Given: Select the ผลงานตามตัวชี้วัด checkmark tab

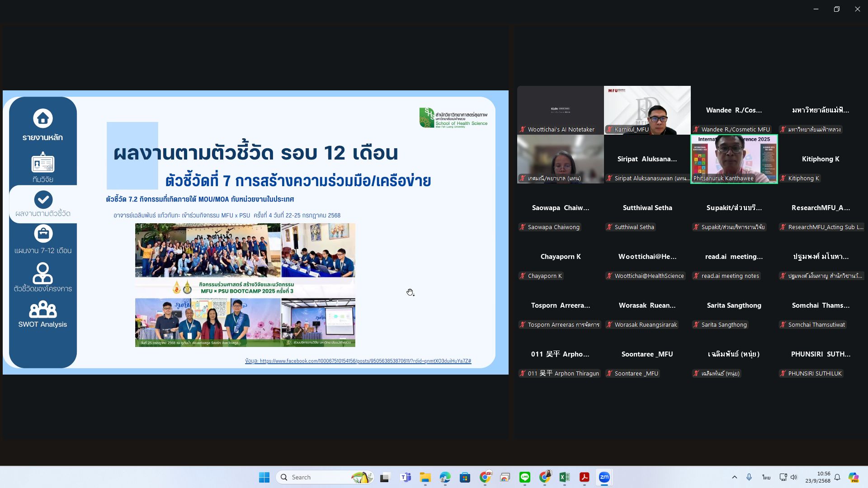Looking at the screenshot, I should [43, 200].
